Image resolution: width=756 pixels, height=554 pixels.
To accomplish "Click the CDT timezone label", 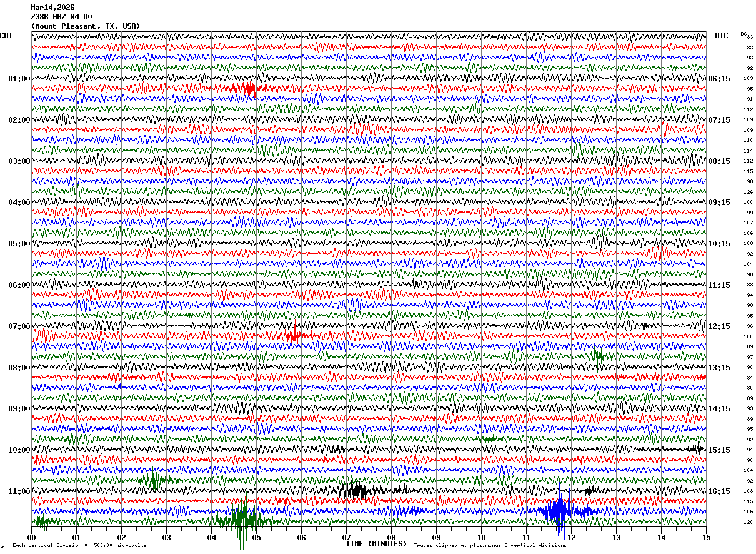I will [x=6, y=36].
